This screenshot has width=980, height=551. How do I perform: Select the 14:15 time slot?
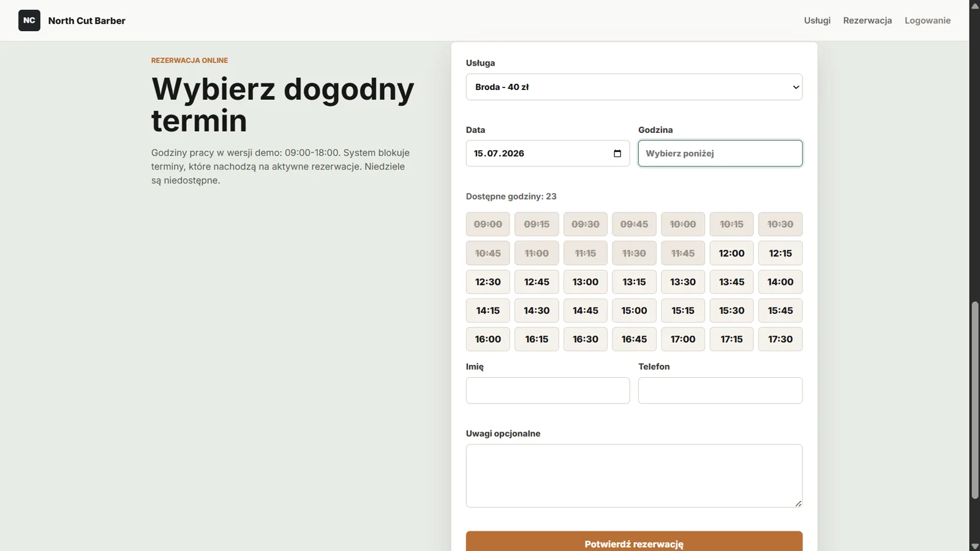488,310
